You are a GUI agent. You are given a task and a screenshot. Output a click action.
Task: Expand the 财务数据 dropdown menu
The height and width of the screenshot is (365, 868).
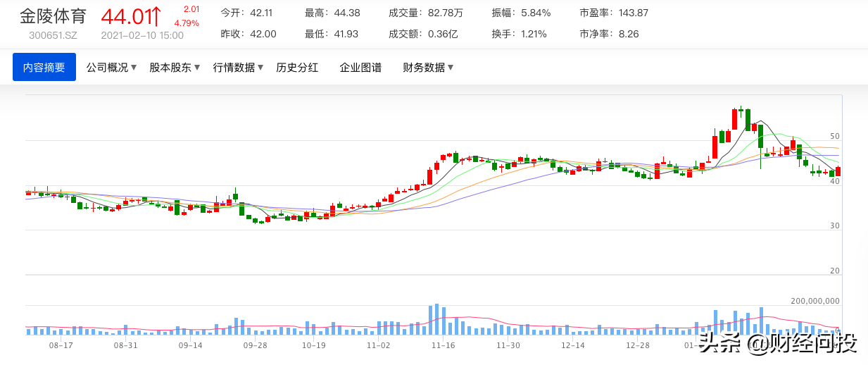coord(428,68)
